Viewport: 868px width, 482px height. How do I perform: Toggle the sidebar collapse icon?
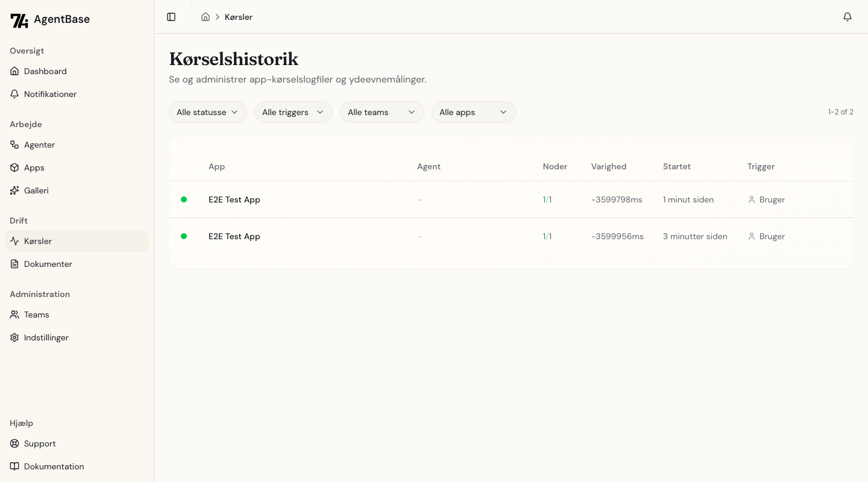(171, 17)
